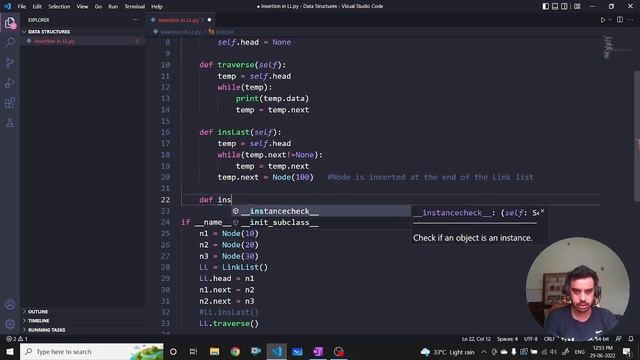Screen dimensions: 640x360
Task: Close the IntelliSense details popup
Action: [542, 211]
